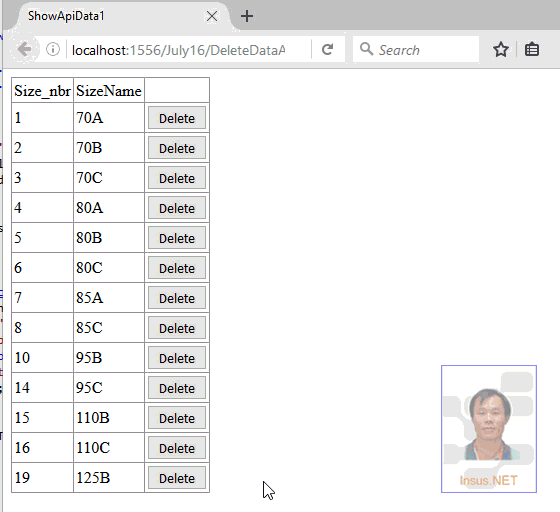
Task: Delete the 80C row
Action: click(x=177, y=268)
